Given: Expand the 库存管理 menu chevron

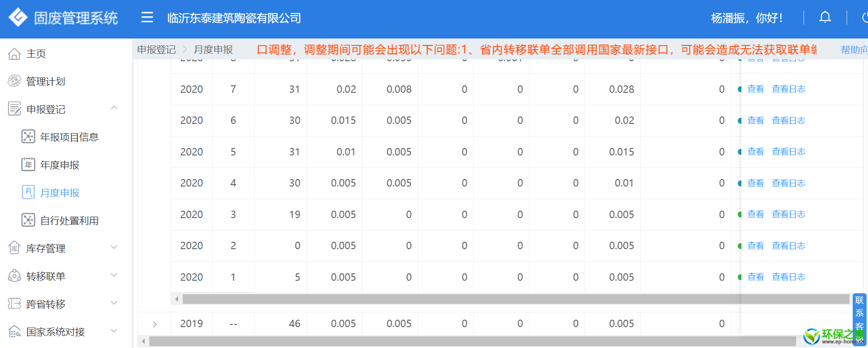Looking at the screenshot, I should point(114,247).
